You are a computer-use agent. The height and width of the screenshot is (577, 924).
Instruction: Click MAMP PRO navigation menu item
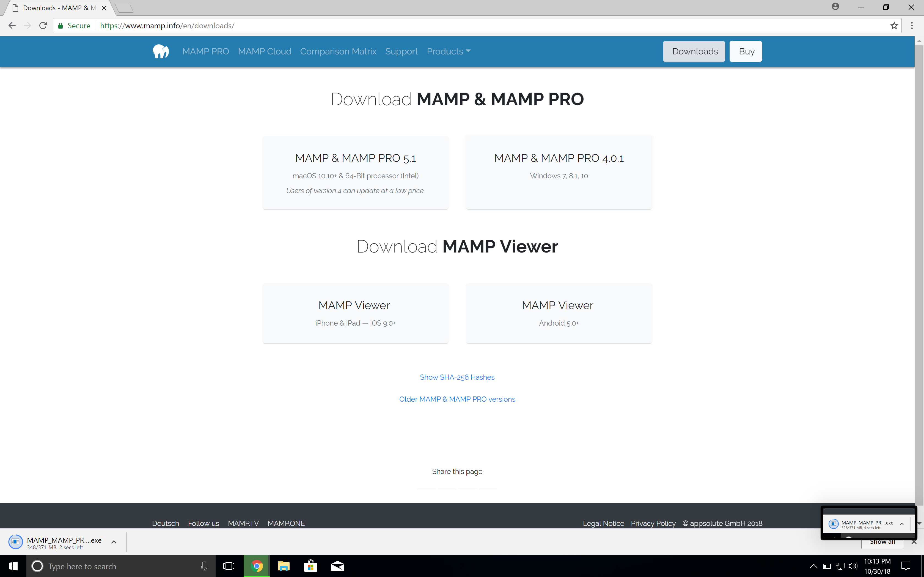pos(205,51)
